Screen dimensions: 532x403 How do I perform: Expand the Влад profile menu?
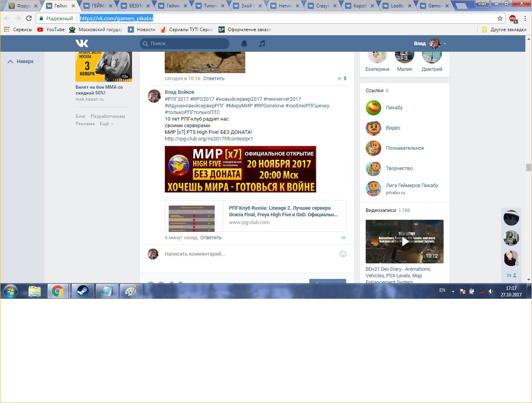430,44
